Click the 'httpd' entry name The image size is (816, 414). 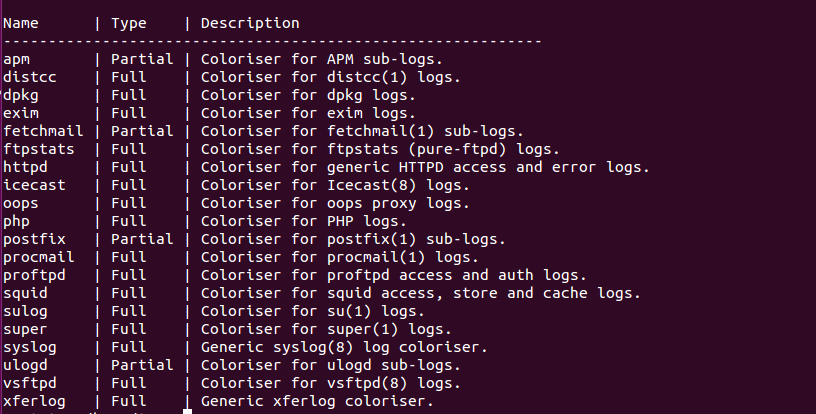[x=26, y=167]
